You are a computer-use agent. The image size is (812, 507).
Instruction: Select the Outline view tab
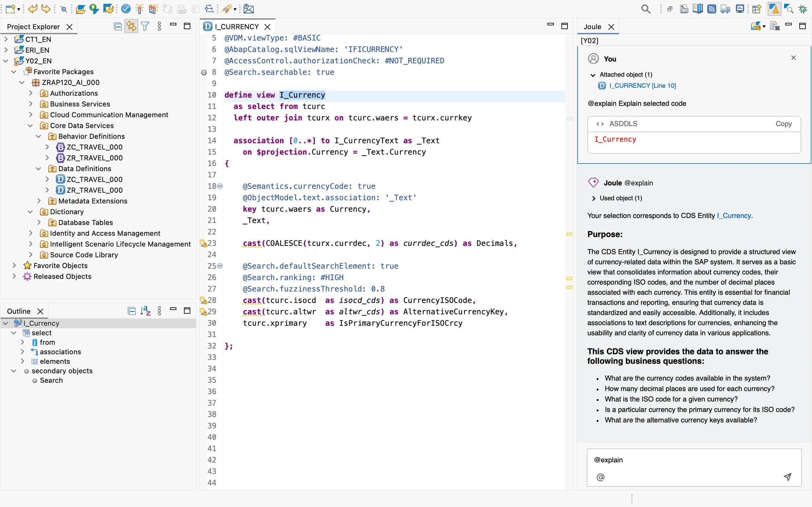19,311
